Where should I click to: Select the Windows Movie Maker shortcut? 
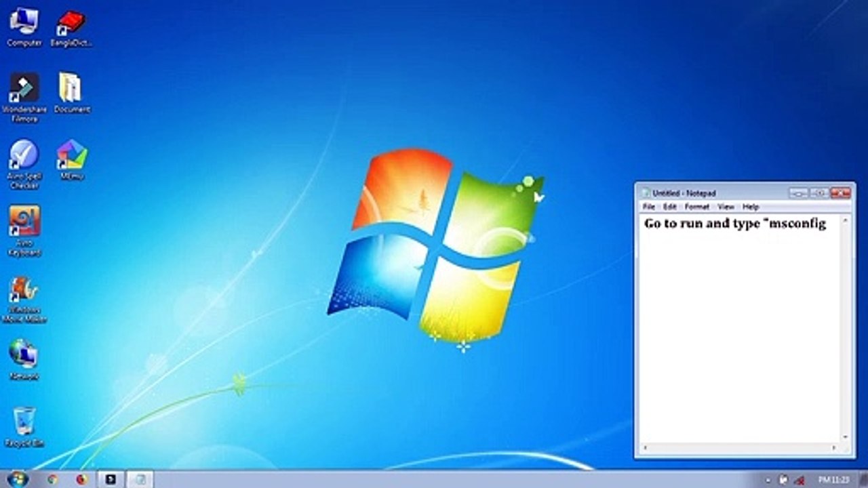(24, 299)
